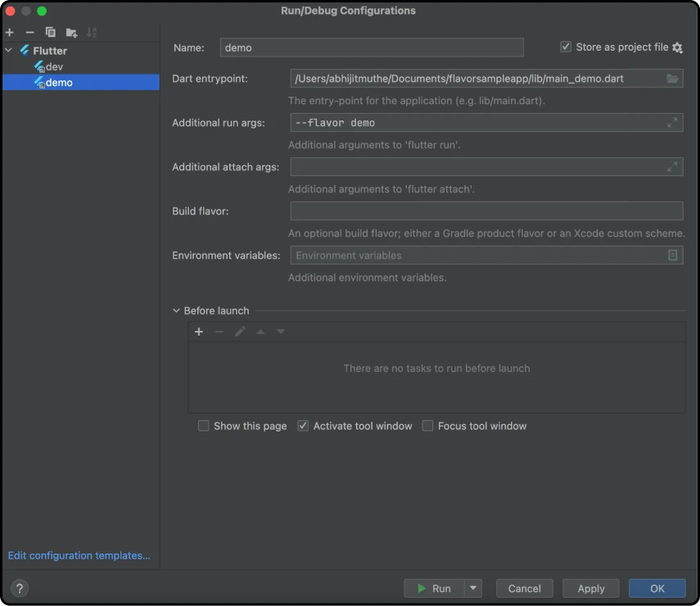This screenshot has width=700, height=606.
Task: Expand the additional run args editor
Action: [x=672, y=122]
